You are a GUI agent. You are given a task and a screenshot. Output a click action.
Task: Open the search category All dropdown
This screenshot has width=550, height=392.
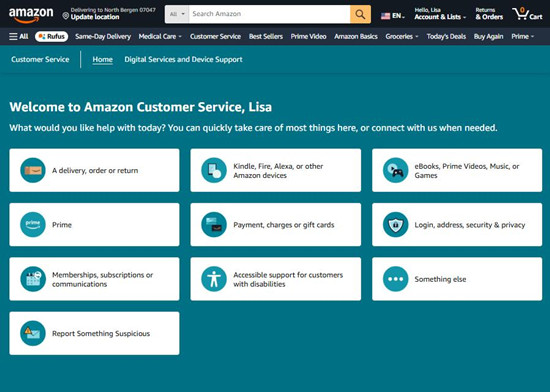[177, 14]
